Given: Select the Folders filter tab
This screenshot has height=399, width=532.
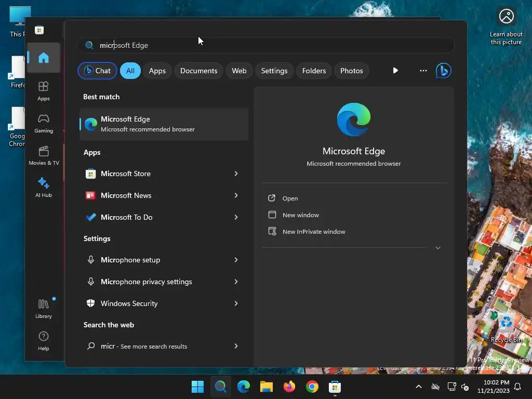Looking at the screenshot, I should [x=314, y=71].
